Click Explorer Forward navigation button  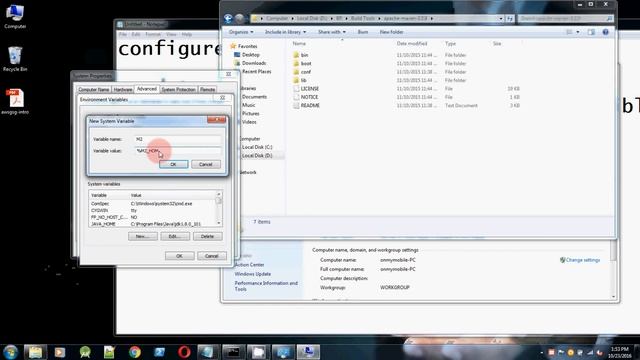pos(240,18)
